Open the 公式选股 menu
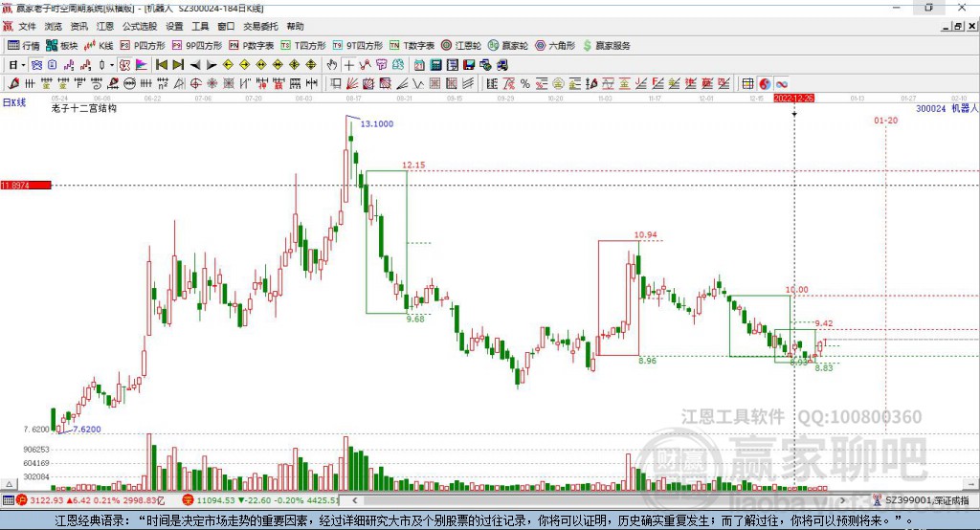This screenshot has height=530, width=980. (x=140, y=26)
